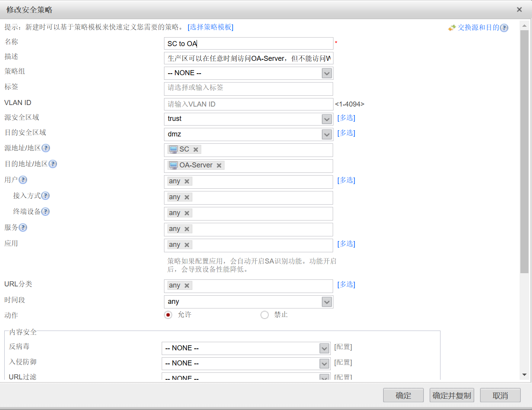
Task: Click the 名称 input field
Action: tap(249, 43)
